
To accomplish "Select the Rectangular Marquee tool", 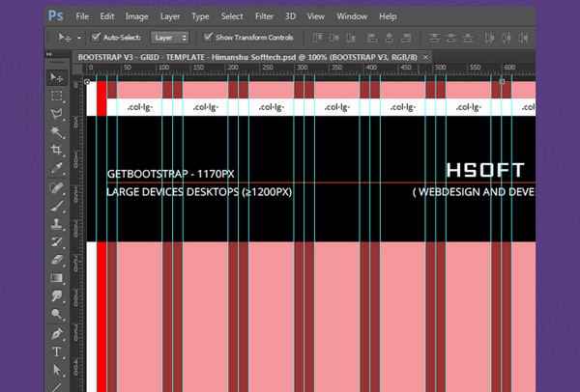I will pyautogui.click(x=57, y=96).
